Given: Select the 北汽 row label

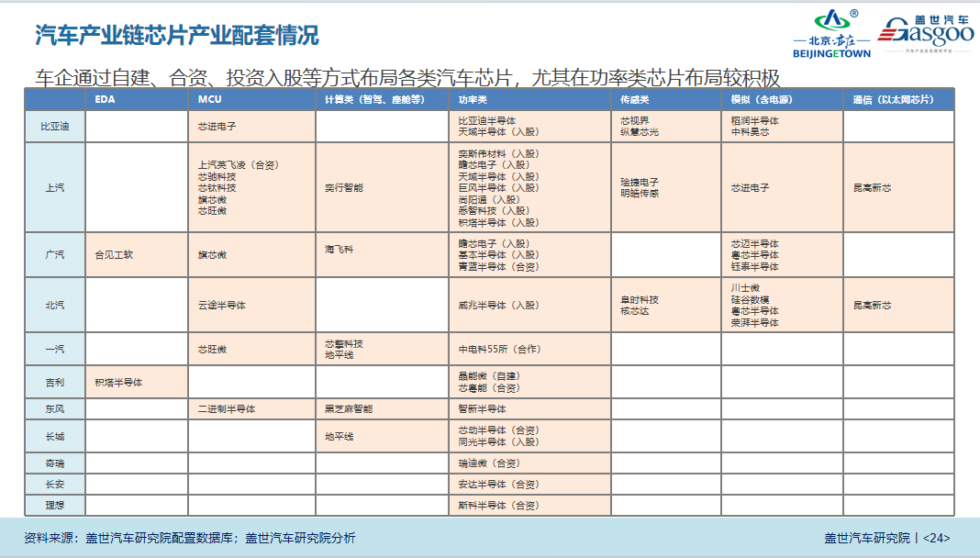Looking at the screenshot, I should [x=55, y=305].
